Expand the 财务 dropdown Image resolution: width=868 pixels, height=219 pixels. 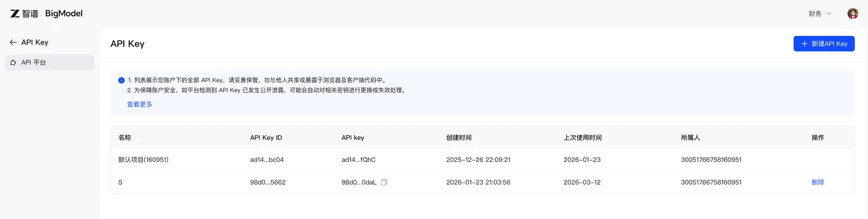[x=820, y=14]
